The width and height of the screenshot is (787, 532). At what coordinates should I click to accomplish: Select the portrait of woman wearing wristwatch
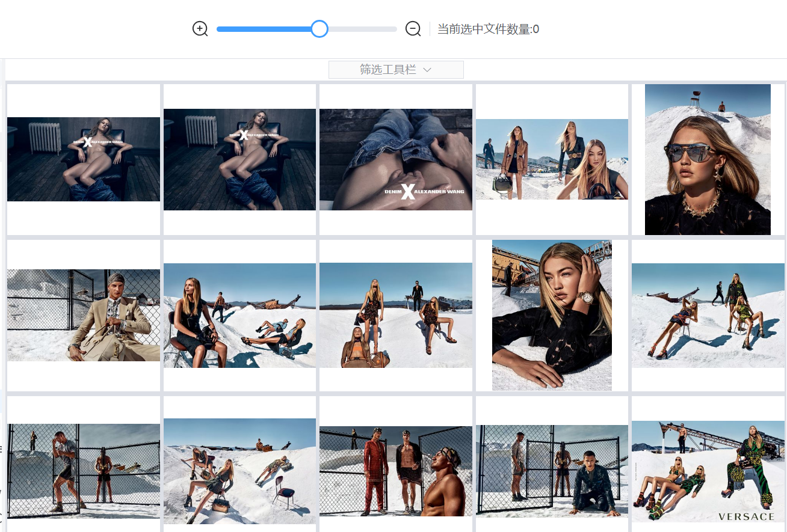pos(552,315)
